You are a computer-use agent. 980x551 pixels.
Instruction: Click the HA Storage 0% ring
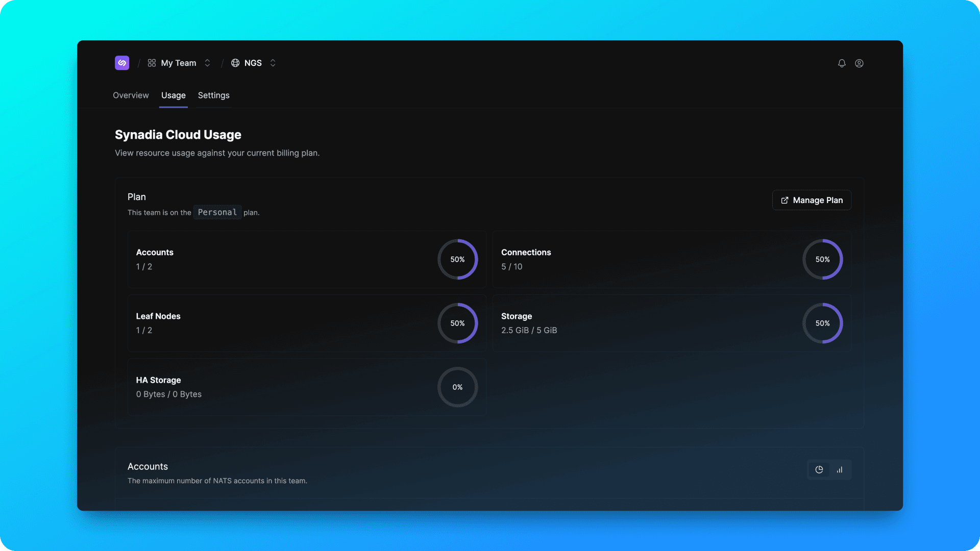[457, 387]
